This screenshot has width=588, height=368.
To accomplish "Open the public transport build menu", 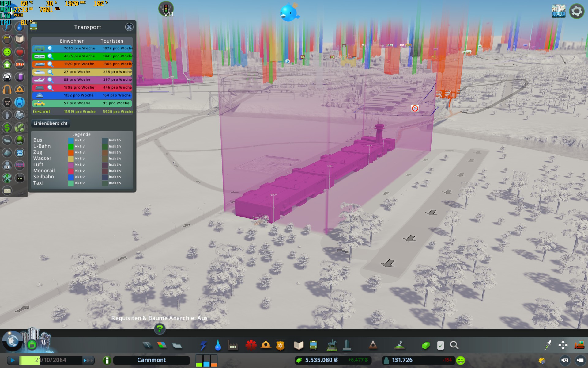I will click(x=313, y=345).
